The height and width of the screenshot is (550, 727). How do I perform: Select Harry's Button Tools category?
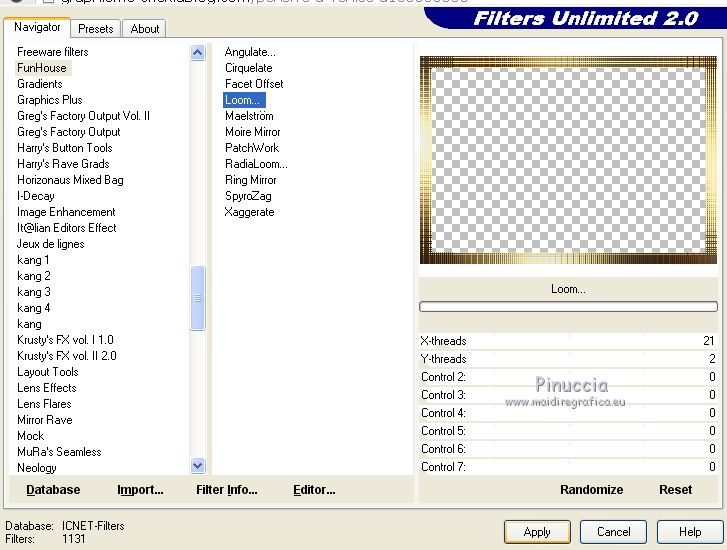(65, 148)
